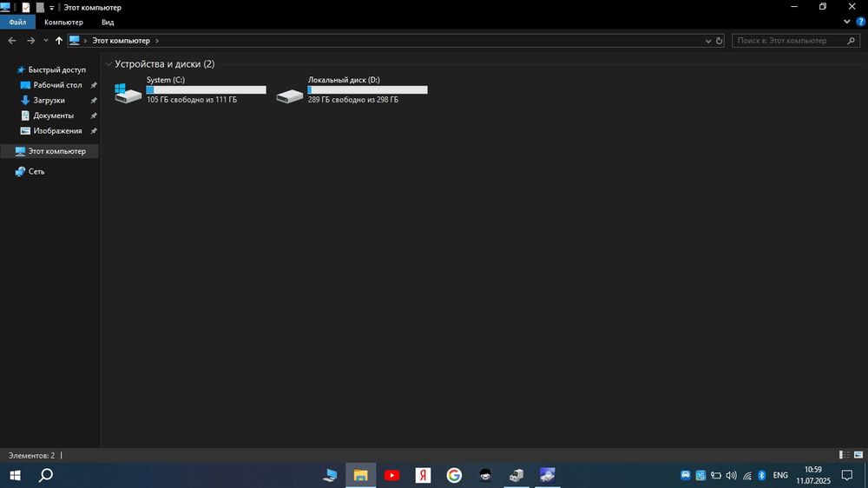Open the notification center icon
Image resolution: width=868 pixels, height=488 pixels.
click(x=847, y=475)
